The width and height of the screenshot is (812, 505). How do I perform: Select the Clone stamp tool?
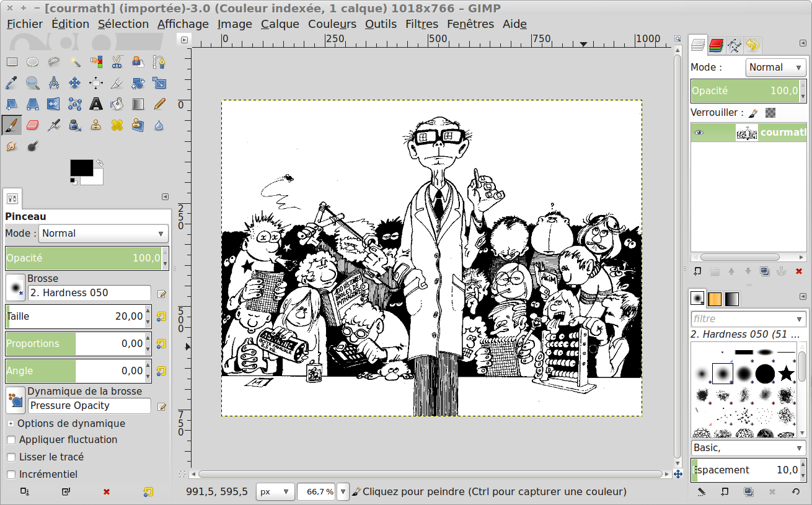tap(96, 125)
